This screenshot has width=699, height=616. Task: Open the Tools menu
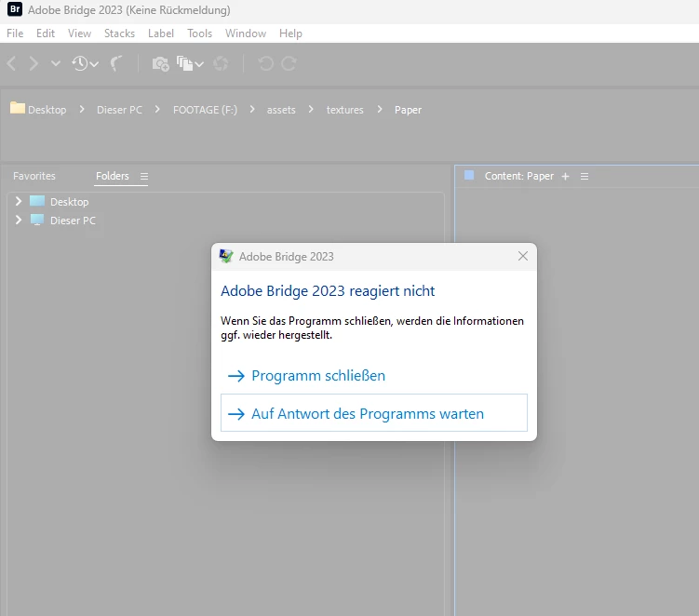pyautogui.click(x=199, y=33)
